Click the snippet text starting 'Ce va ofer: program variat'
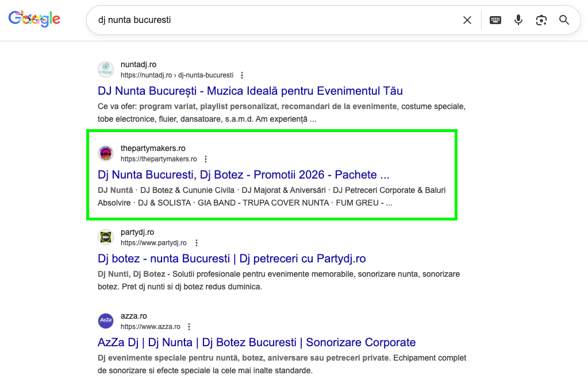Screen dimensions: 588x387 click(x=281, y=113)
